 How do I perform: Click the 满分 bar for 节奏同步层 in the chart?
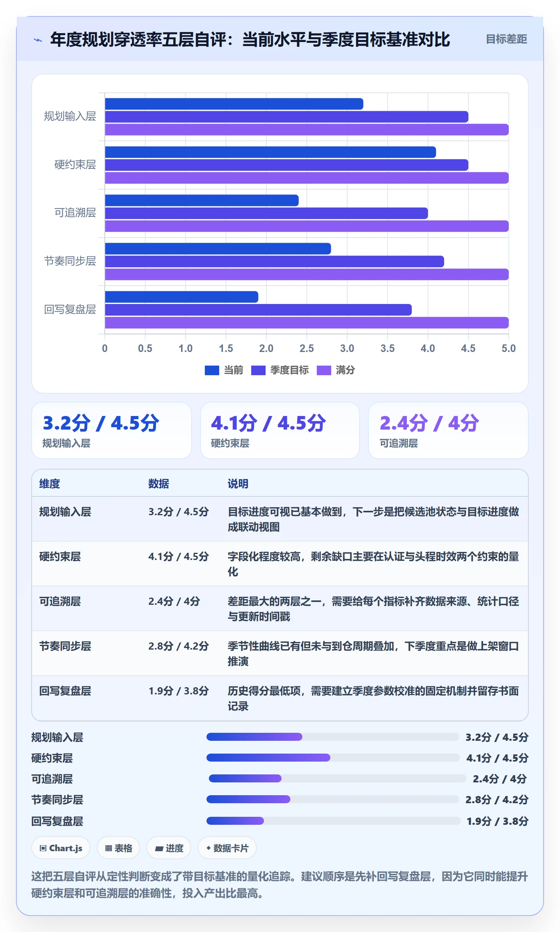tap(307, 274)
